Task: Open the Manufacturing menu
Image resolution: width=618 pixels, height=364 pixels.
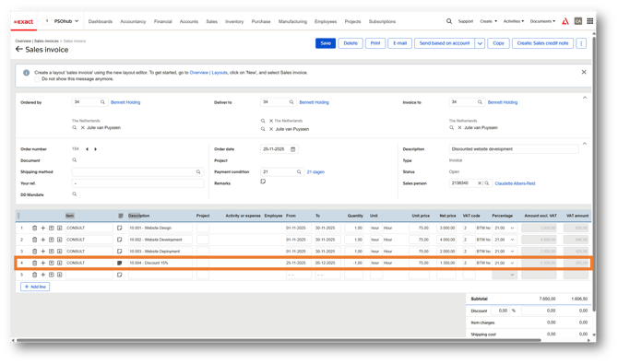Action: tap(292, 21)
